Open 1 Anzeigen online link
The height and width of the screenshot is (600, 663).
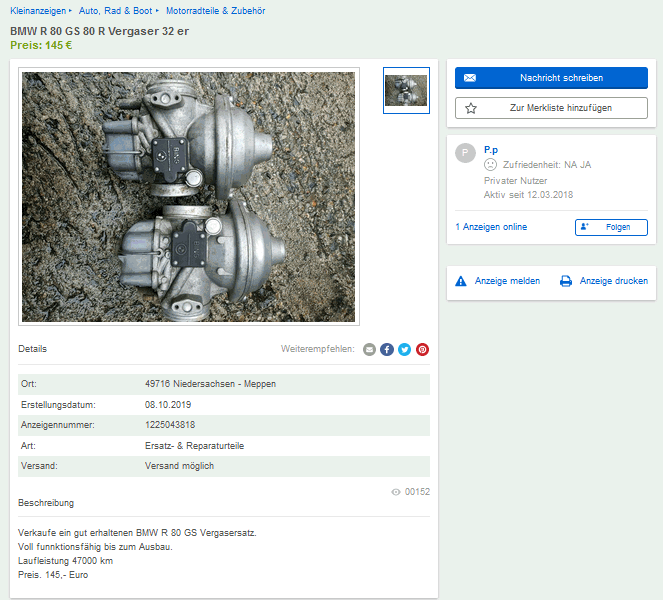pyautogui.click(x=491, y=227)
